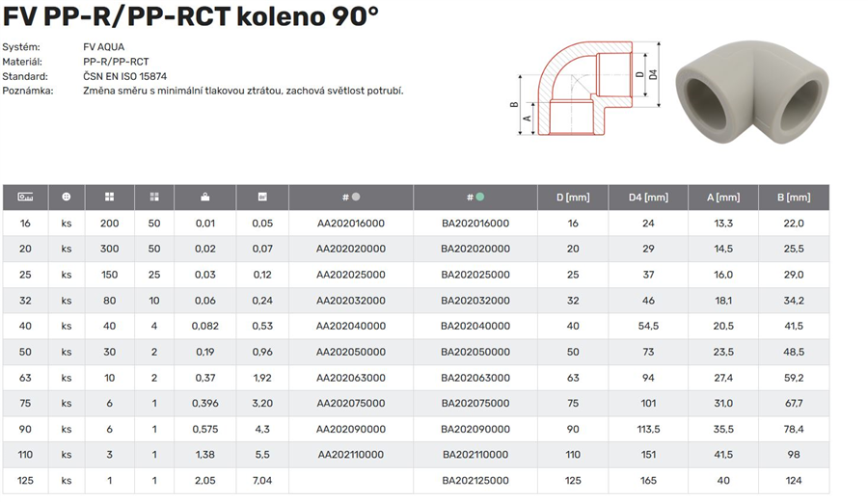Select article code AA202025000
Image resolution: width=868 pixels, height=502 pixels.
click(x=351, y=275)
